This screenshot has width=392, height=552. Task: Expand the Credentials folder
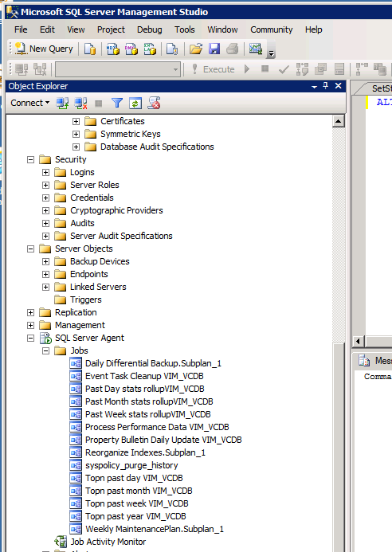[45, 198]
